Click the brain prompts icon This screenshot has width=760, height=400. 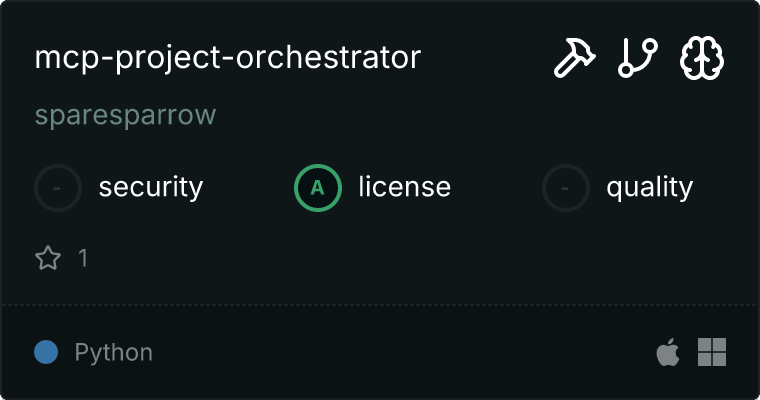pos(702,59)
